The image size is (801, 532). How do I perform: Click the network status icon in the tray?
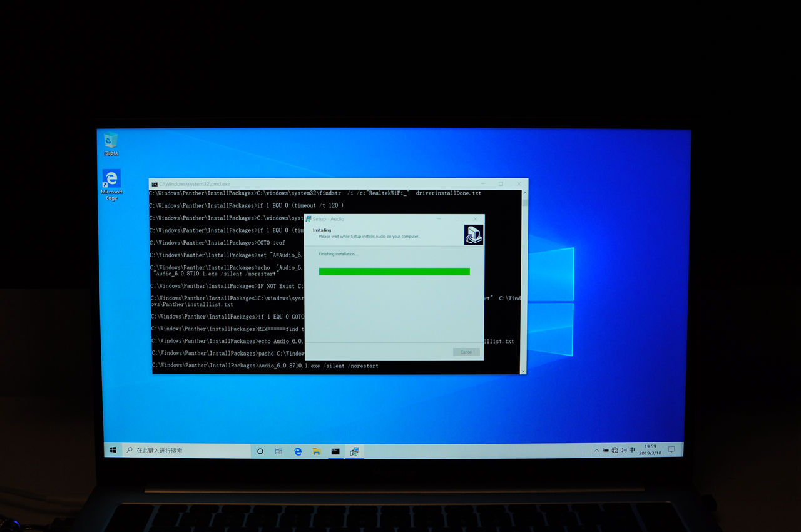(x=615, y=450)
